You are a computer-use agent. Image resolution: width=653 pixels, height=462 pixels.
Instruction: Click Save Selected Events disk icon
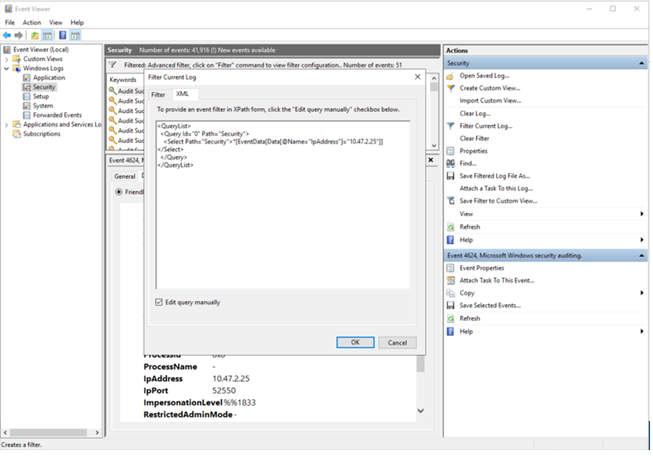(x=450, y=305)
